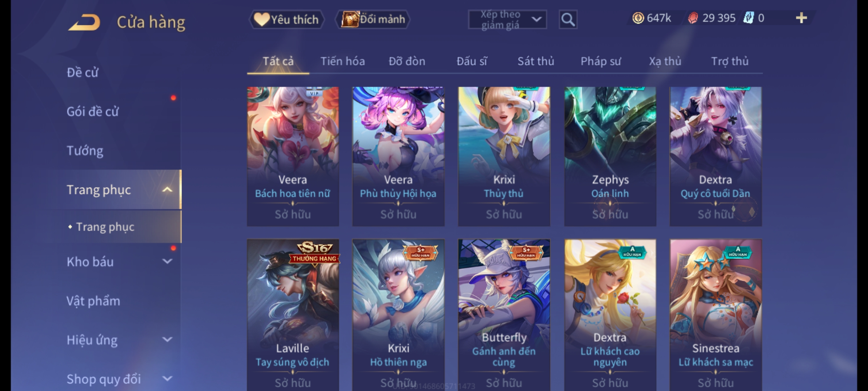Collapse the Trang phục sidebar section
The image size is (868, 391).
pyautogui.click(x=167, y=190)
